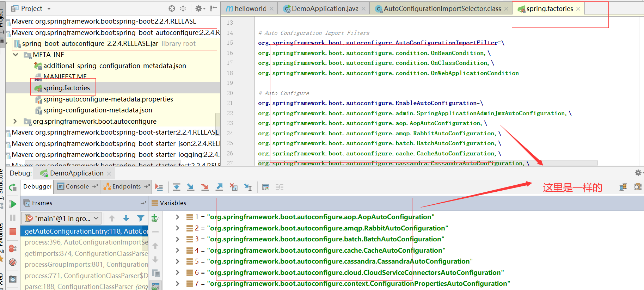
Task: Click the camera thread dump icon
Action: tap(13, 279)
